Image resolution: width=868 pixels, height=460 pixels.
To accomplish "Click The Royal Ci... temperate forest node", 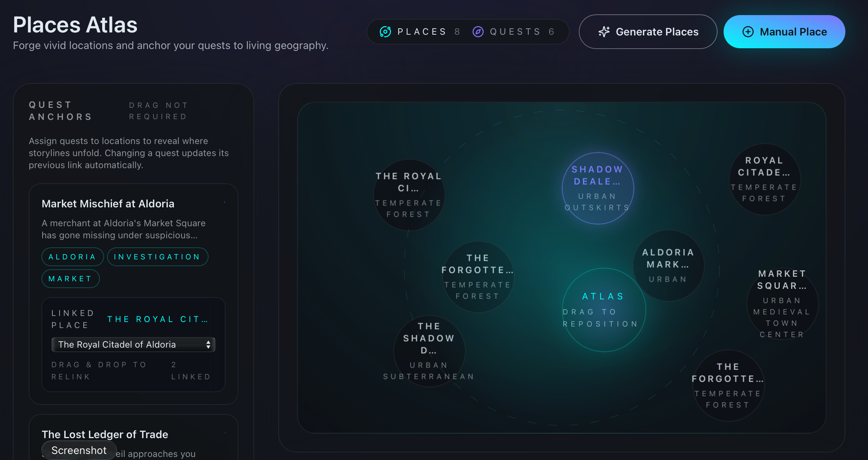I will [x=409, y=195].
